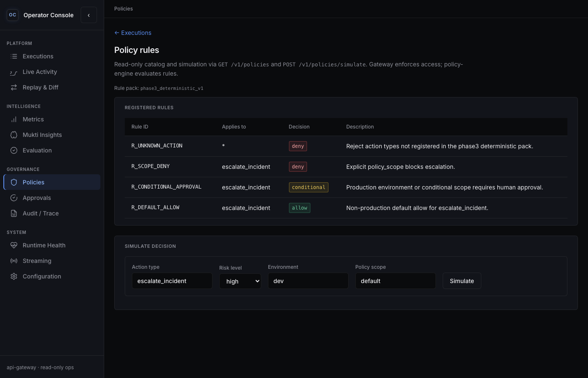Viewport: 588px width, 378px height.
Task: Click the Executions list icon
Action: 14,56
